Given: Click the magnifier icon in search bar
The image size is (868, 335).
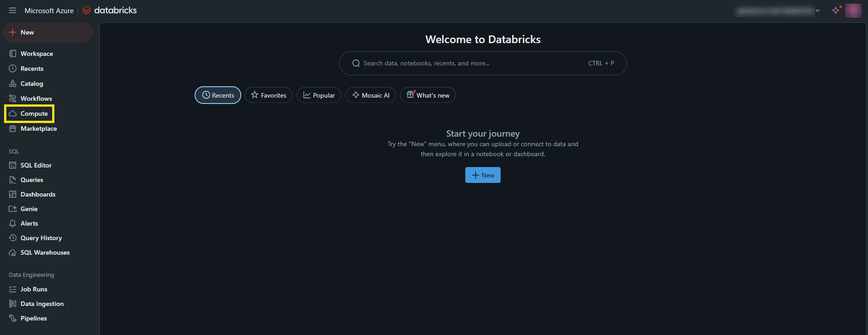Looking at the screenshot, I should click(356, 63).
